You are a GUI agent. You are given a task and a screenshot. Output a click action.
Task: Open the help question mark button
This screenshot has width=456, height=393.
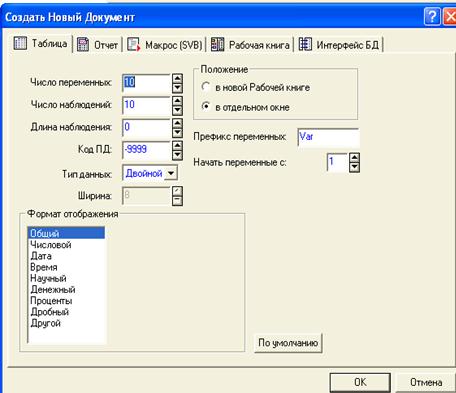[432, 17]
